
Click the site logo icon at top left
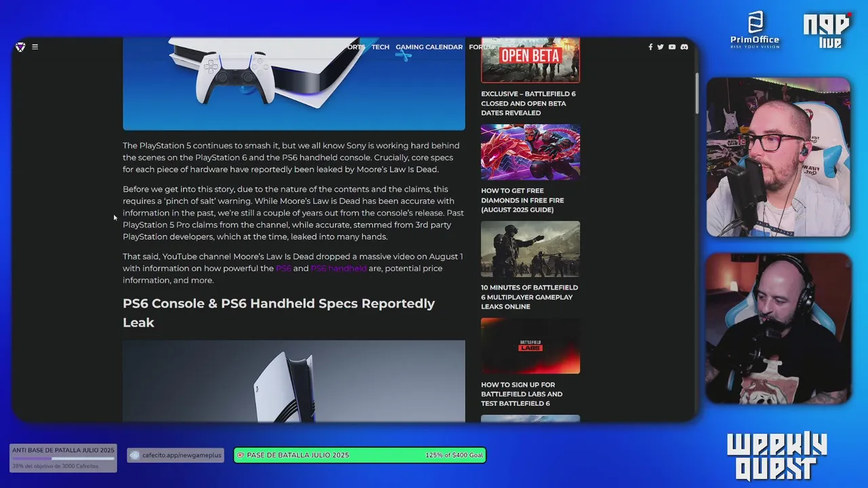point(20,47)
